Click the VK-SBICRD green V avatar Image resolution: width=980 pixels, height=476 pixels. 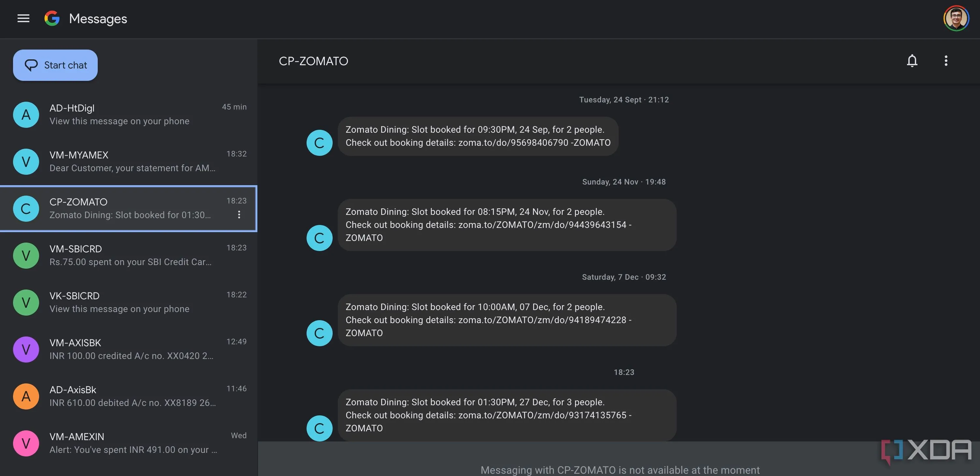click(26, 302)
